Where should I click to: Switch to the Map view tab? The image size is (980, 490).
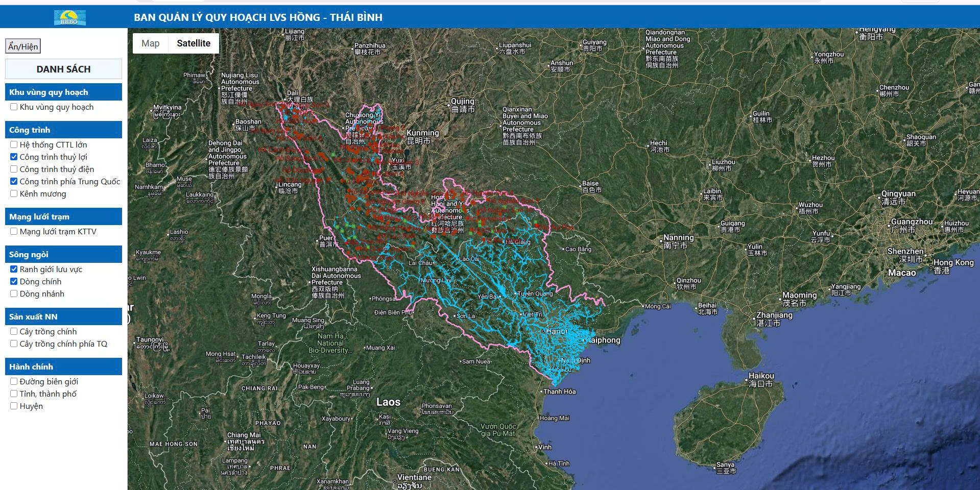pyautogui.click(x=150, y=43)
